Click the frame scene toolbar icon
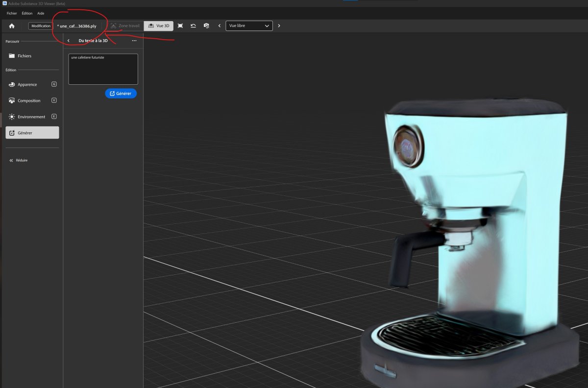 pos(180,25)
